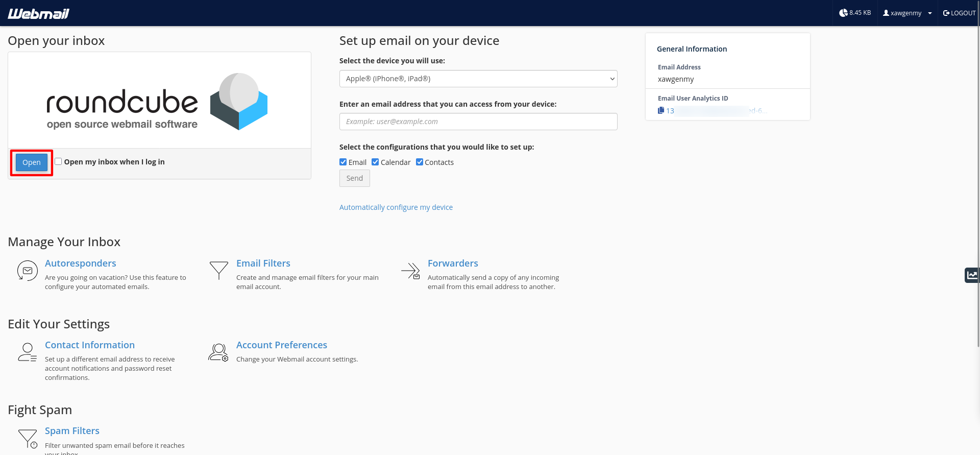Screen dimensions: 980x455
Task: Open the Spam Filters link
Action: (72, 431)
